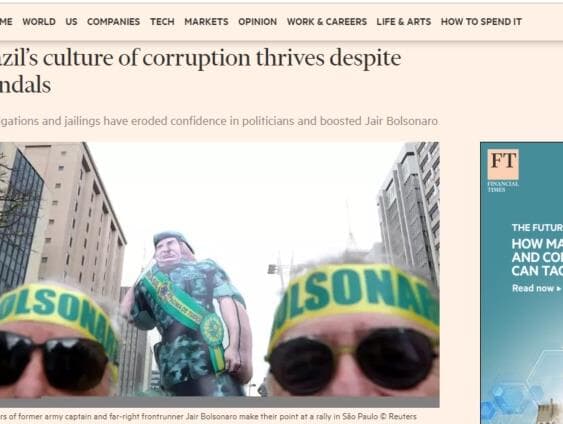This screenshot has width=563, height=424.
Task: Open WORK & CAREERS section
Action: point(327,22)
